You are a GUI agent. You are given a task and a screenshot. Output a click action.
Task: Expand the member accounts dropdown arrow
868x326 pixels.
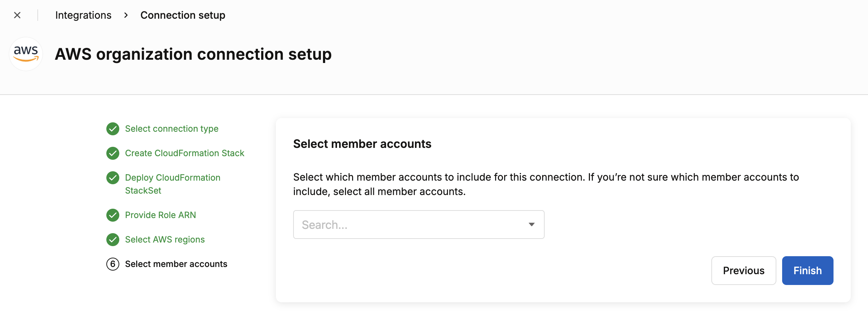coord(532,225)
